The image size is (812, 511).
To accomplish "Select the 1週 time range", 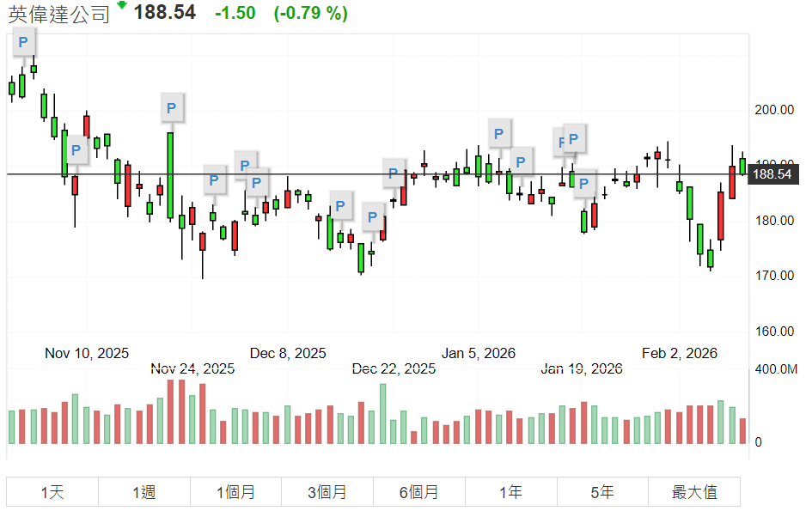I will 144,492.
